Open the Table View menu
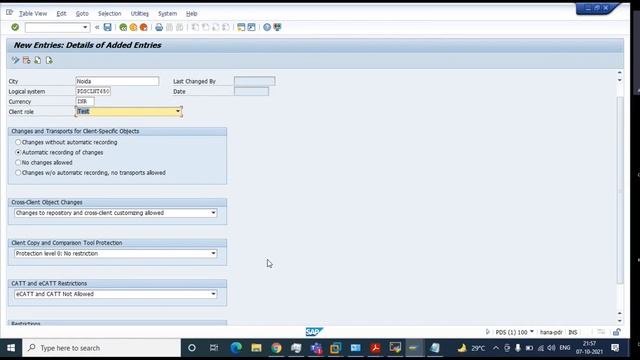 click(x=33, y=13)
